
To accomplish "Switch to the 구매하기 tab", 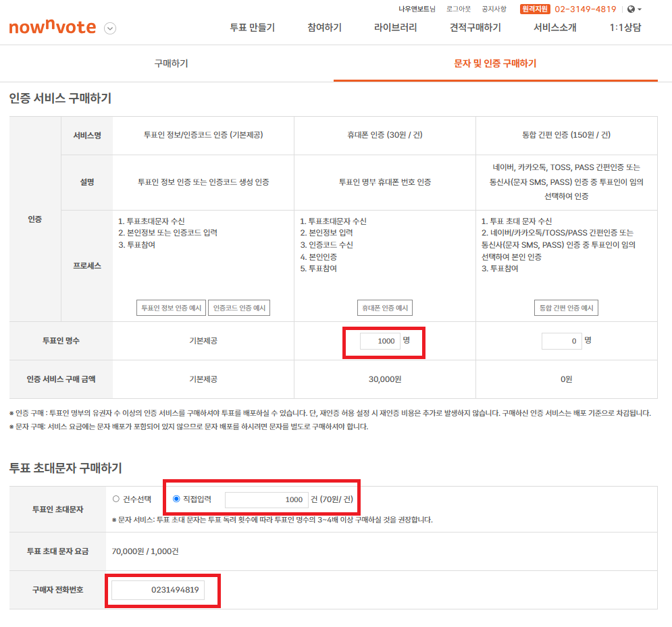I will pyautogui.click(x=171, y=63).
